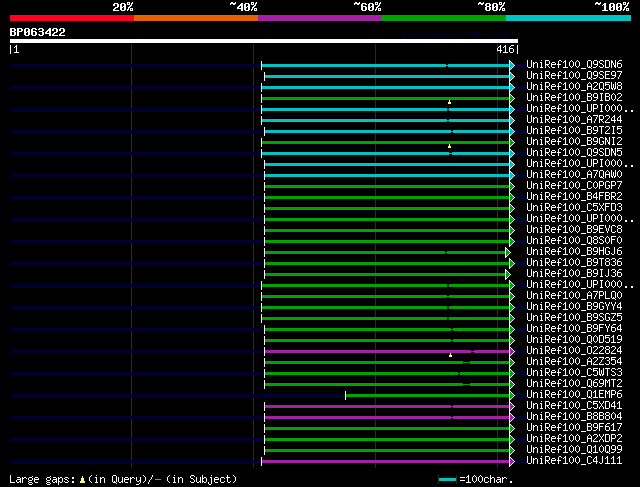Screen dimensions: 640x487
Task: Select the UniRef100_A2Z354 label
Action: point(574,362)
